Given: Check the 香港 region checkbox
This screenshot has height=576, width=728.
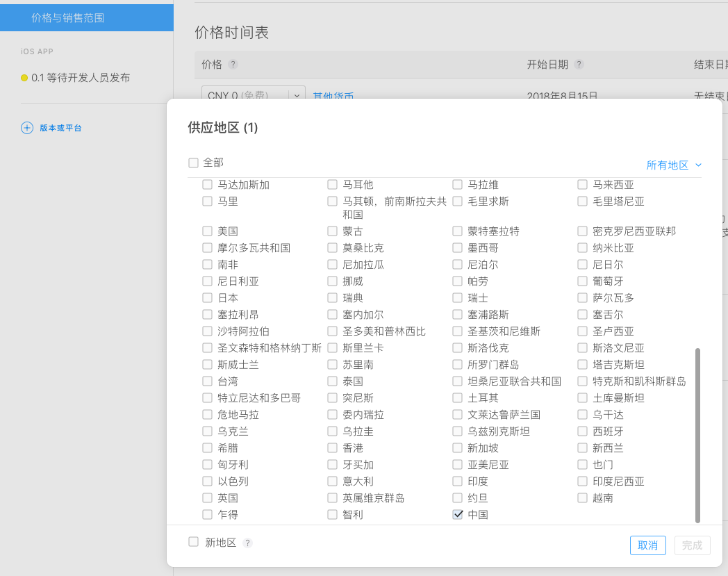Looking at the screenshot, I should [x=332, y=447].
